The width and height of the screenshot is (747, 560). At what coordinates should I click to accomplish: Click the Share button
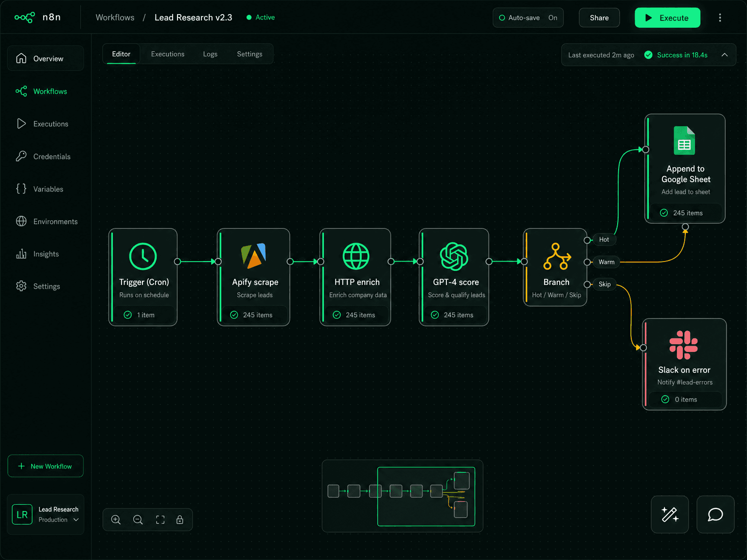[599, 17]
